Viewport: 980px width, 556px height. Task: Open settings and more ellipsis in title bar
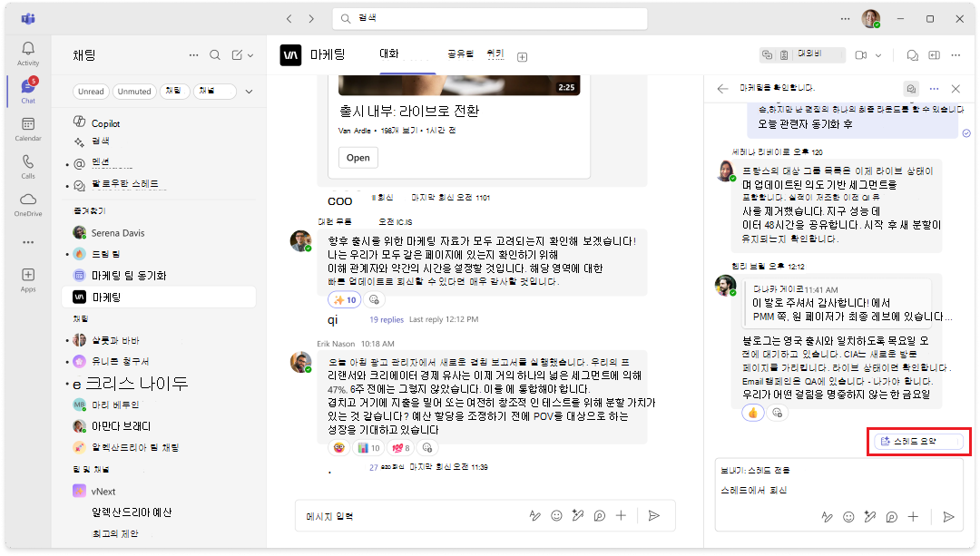click(845, 19)
